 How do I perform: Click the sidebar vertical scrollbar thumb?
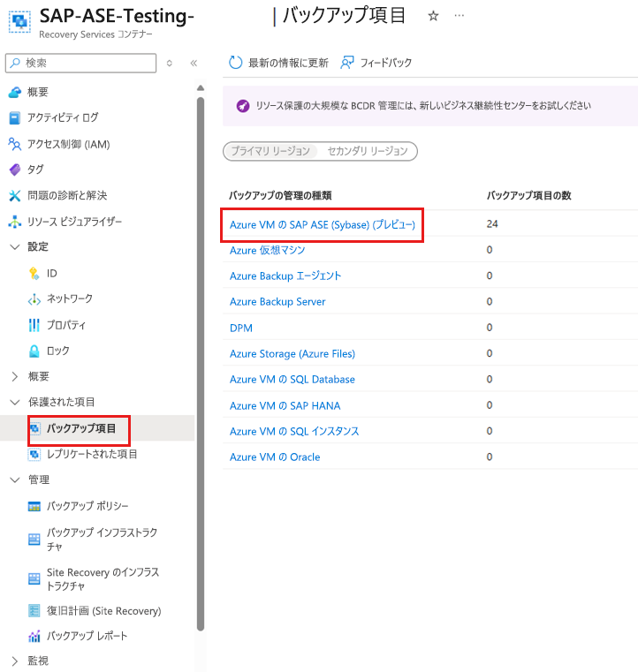tap(201, 365)
